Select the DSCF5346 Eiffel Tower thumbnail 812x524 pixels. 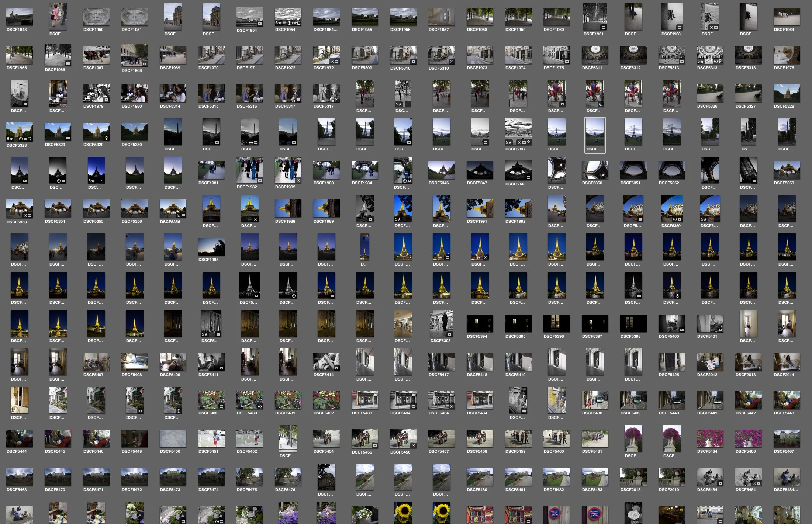441,170
